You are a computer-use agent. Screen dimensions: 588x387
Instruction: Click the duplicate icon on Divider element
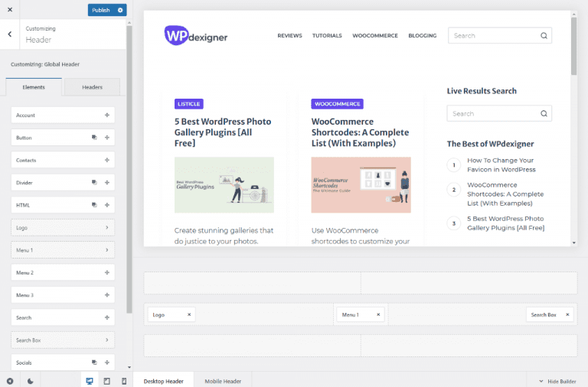[93, 183]
